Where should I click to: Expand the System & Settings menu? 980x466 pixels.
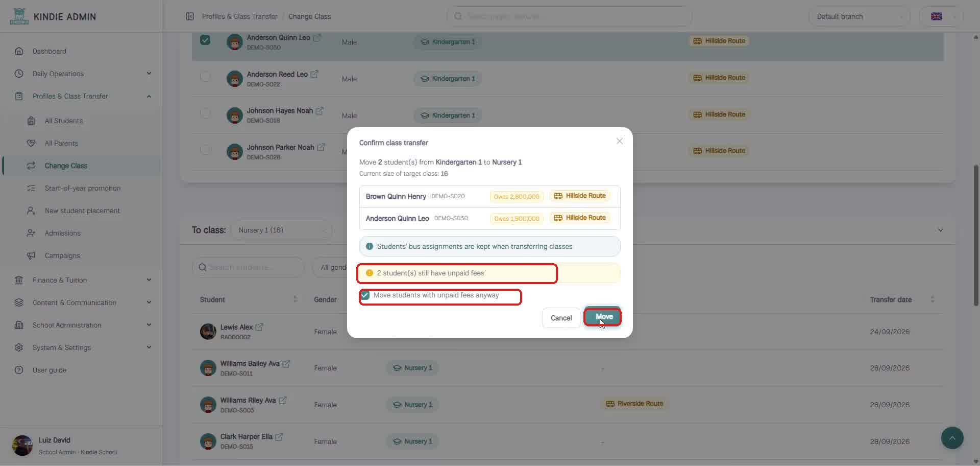[82, 347]
